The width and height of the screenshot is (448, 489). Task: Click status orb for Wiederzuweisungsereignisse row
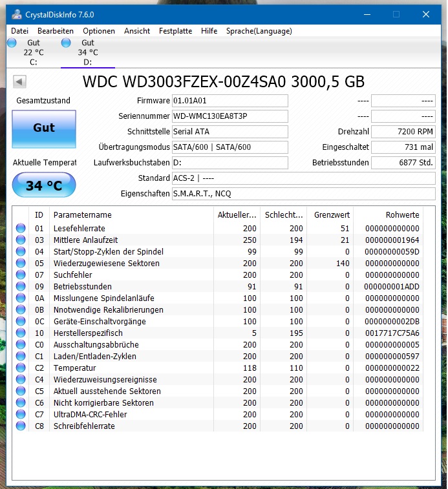(21, 379)
